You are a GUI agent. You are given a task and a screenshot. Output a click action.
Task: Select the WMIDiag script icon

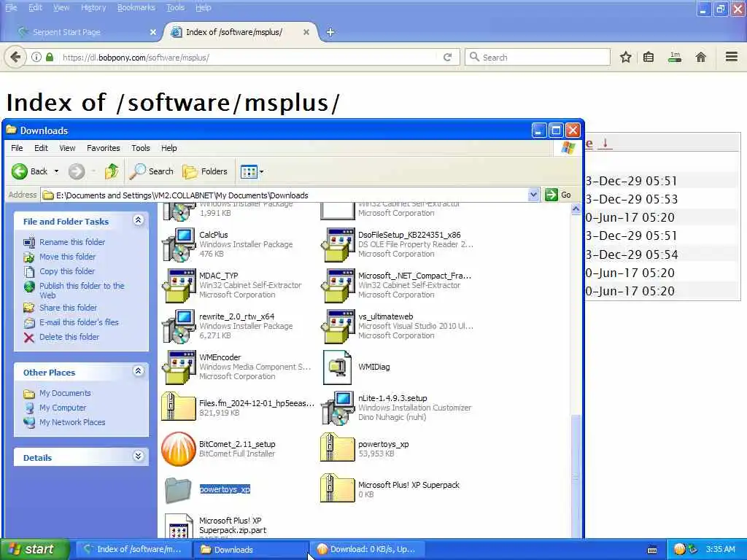point(337,367)
